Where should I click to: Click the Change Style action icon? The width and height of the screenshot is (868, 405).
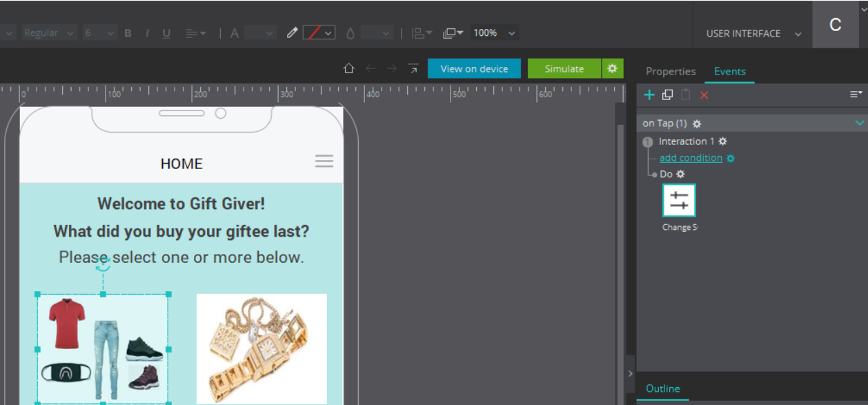(x=679, y=201)
